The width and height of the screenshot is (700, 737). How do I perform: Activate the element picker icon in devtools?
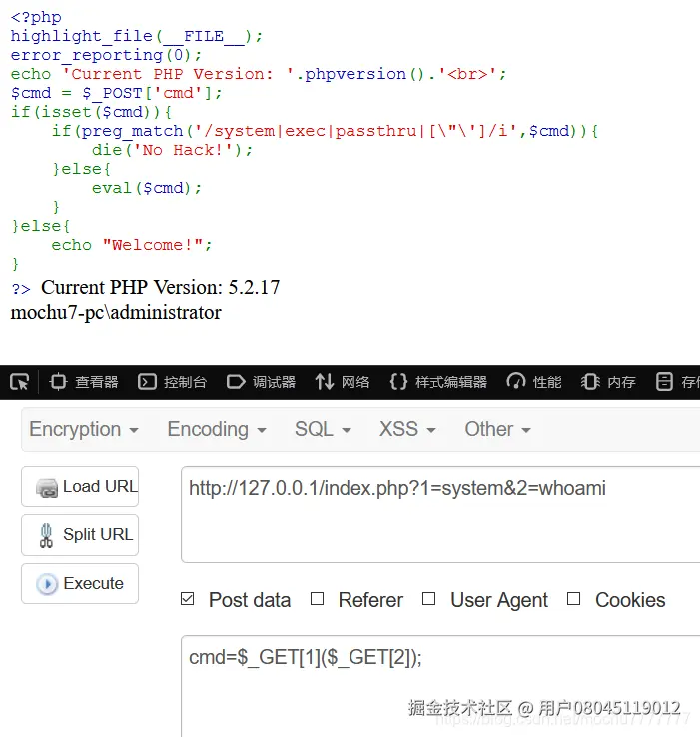click(19, 382)
